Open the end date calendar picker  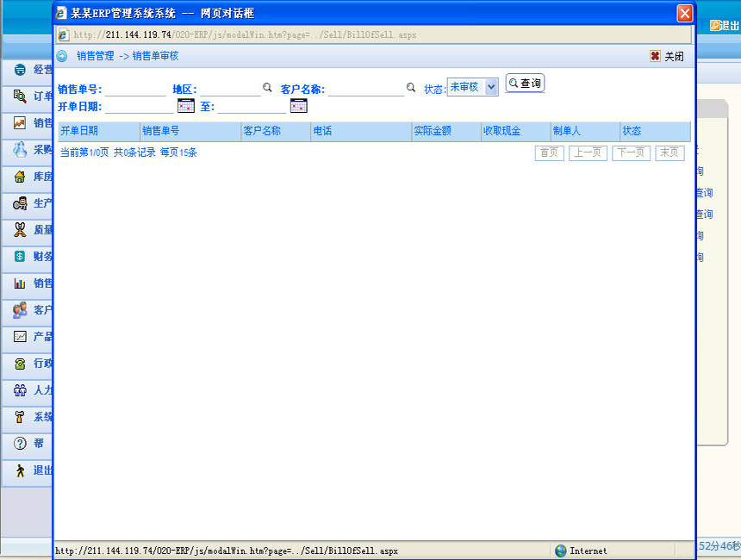click(x=298, y=106)
